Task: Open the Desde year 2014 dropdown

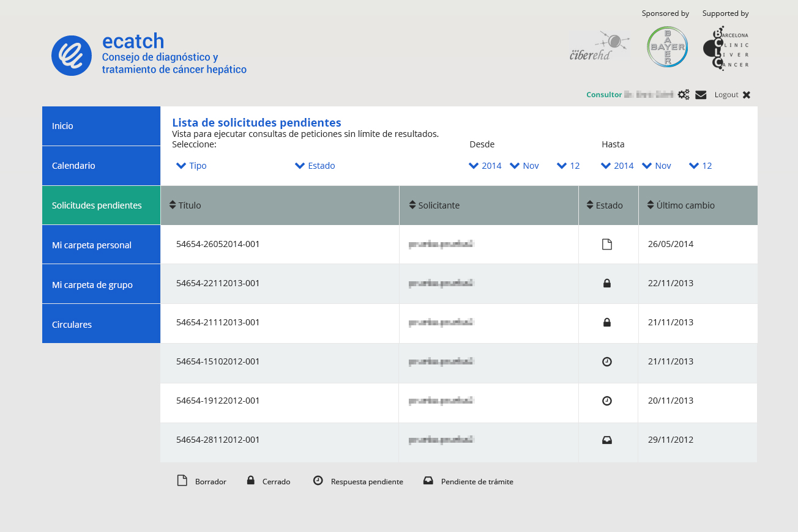Action: point(485,166)
